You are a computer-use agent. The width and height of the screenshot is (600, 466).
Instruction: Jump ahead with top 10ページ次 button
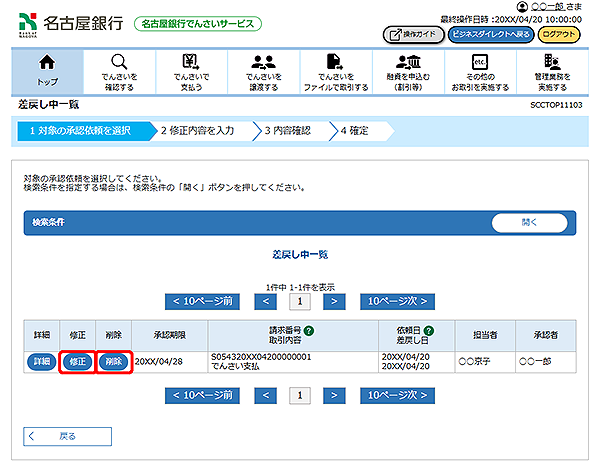[397, 300]
